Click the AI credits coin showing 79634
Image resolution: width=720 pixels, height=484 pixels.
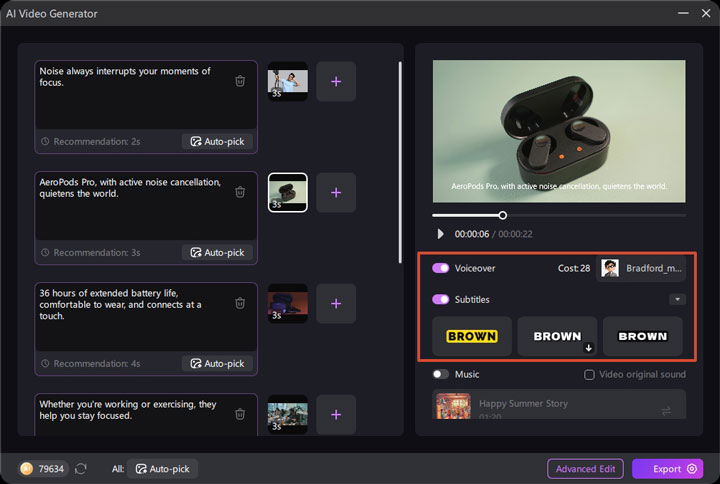tap(27, 468)
